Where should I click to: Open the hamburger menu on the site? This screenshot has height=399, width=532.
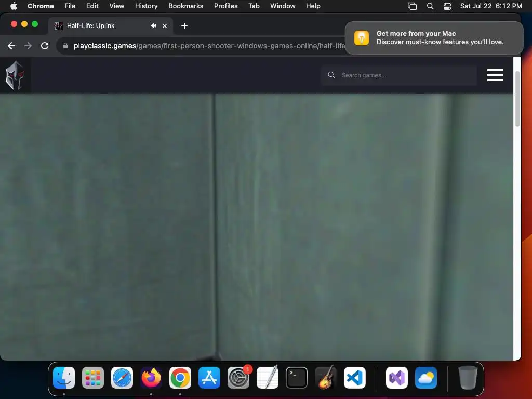(495, 75)
